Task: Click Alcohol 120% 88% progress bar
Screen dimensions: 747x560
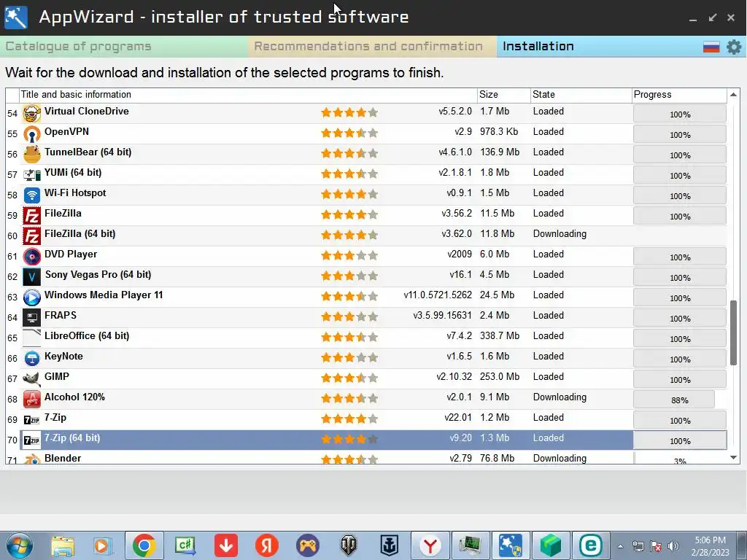Action: pos(673,400)
